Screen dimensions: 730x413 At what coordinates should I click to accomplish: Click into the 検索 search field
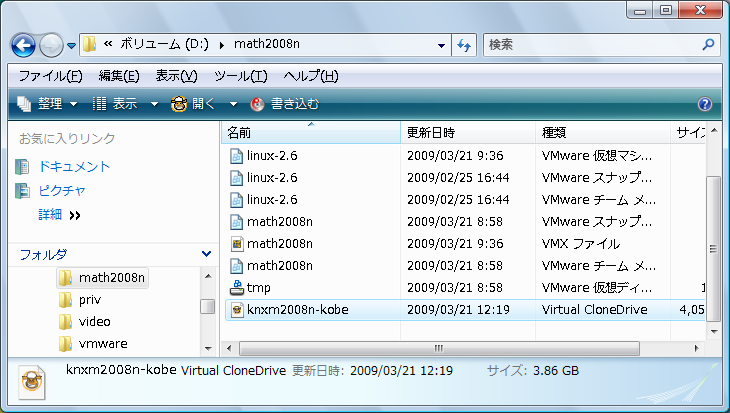[x=591, y=45]
